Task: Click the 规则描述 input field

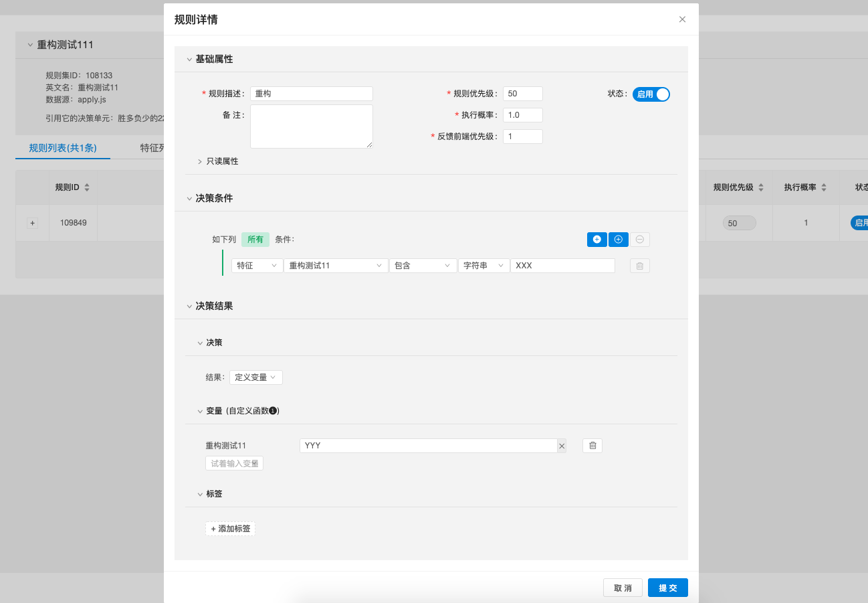Action: (x=312, y=94)
